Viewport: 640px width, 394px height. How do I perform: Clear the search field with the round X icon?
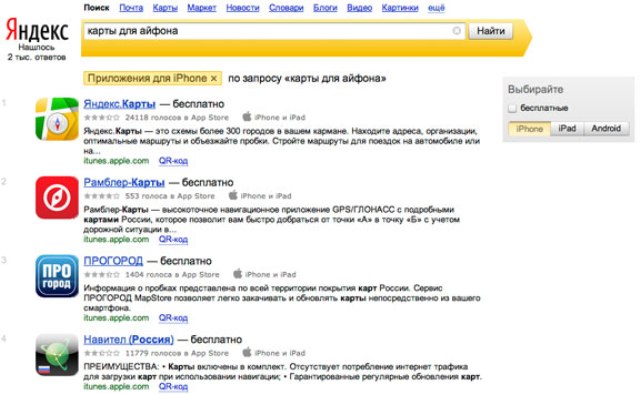click(x=457, y=31)
